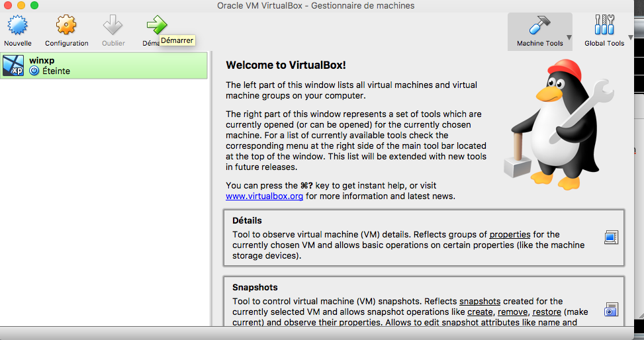The image size is (644, 340).
Task: Click the Éteinte status text
Action: point(56,71)
